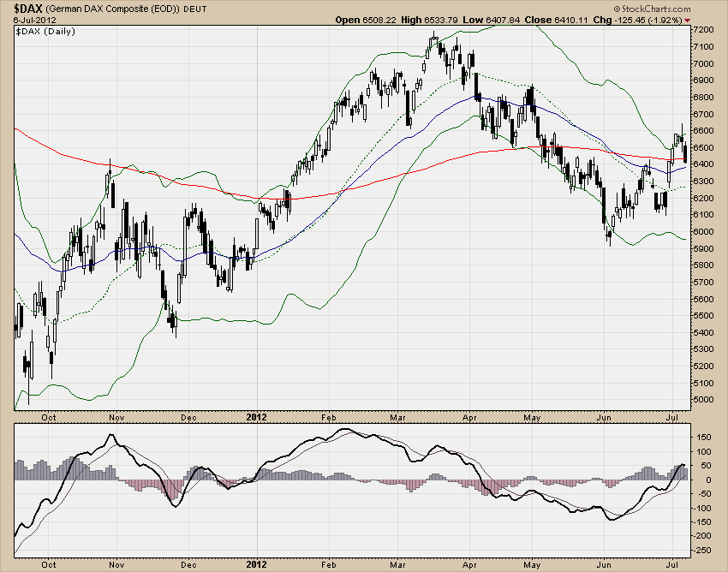Image resolution: width=728 pixels, height=572 pixels.
Task: Click the High 6533.79 value
Action: 429,20
